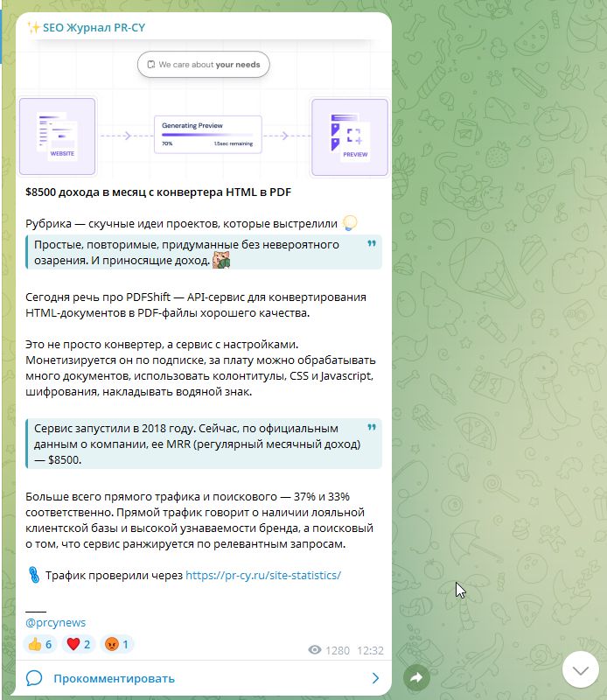Click the pr-cy.ru/site-statistics link

[x=263, y=576]
